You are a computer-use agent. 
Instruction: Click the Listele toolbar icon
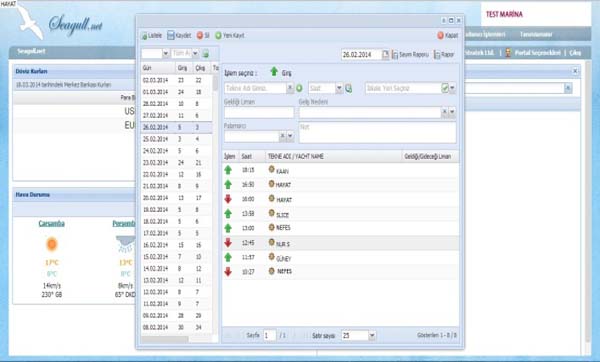[x=145, y=36]
